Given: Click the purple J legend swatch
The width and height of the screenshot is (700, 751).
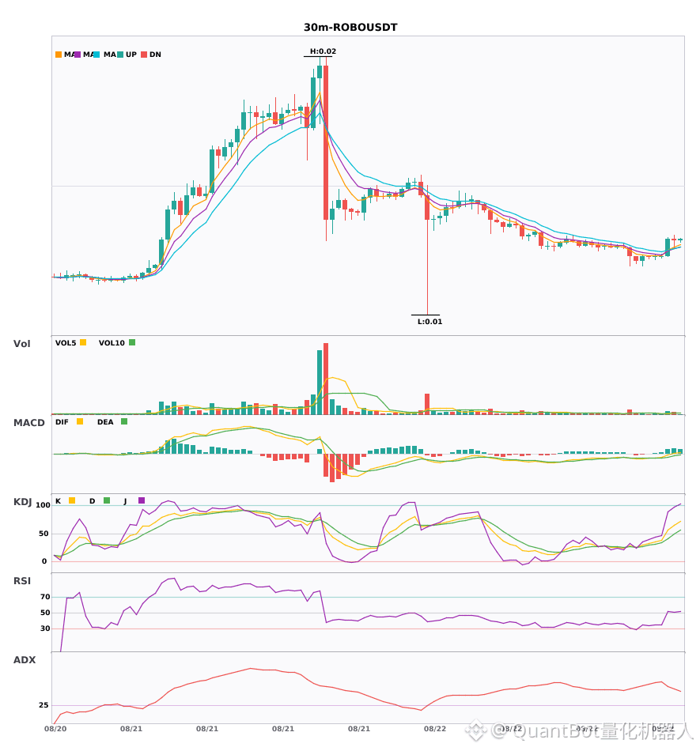Looking at the screenshot, I should pyautogui.click(x=142, y=500).
